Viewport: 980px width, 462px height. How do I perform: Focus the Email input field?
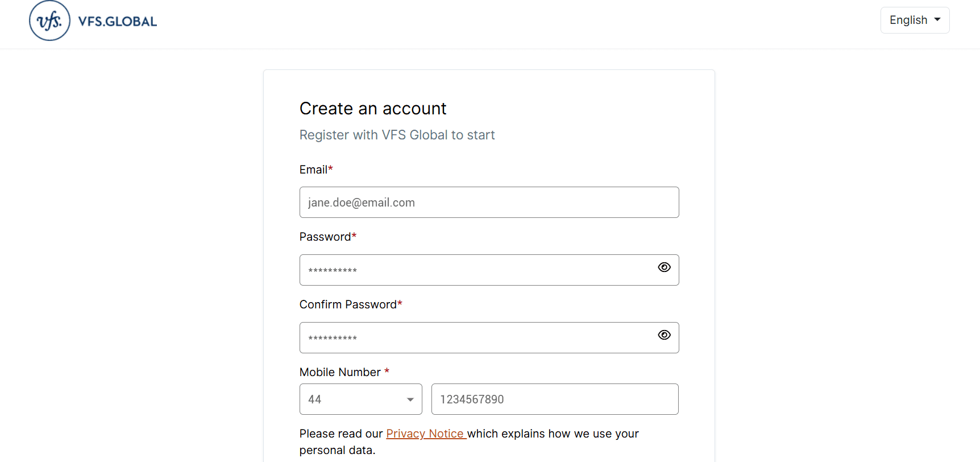pyautogui.click(x=489, y=203)
